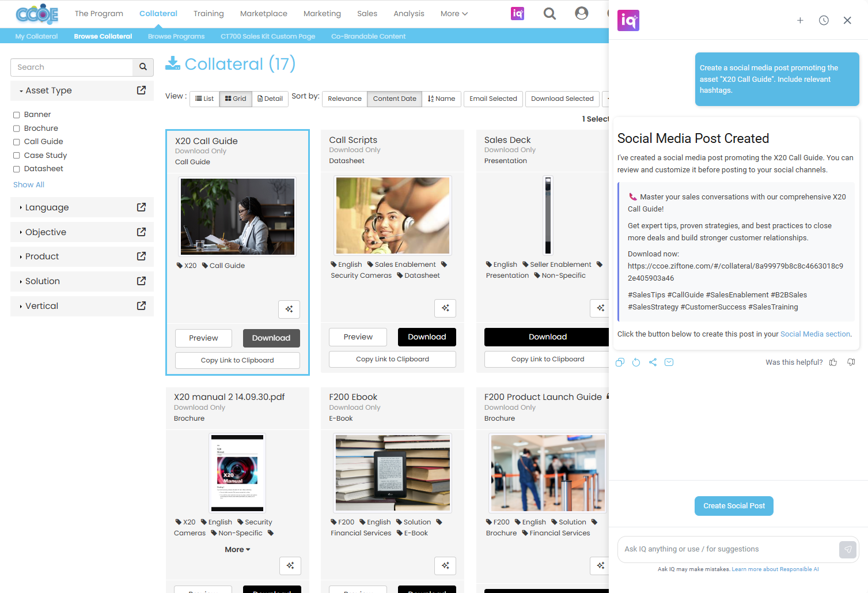
Task: Click the CCOE logo
Action: [37, 14]
